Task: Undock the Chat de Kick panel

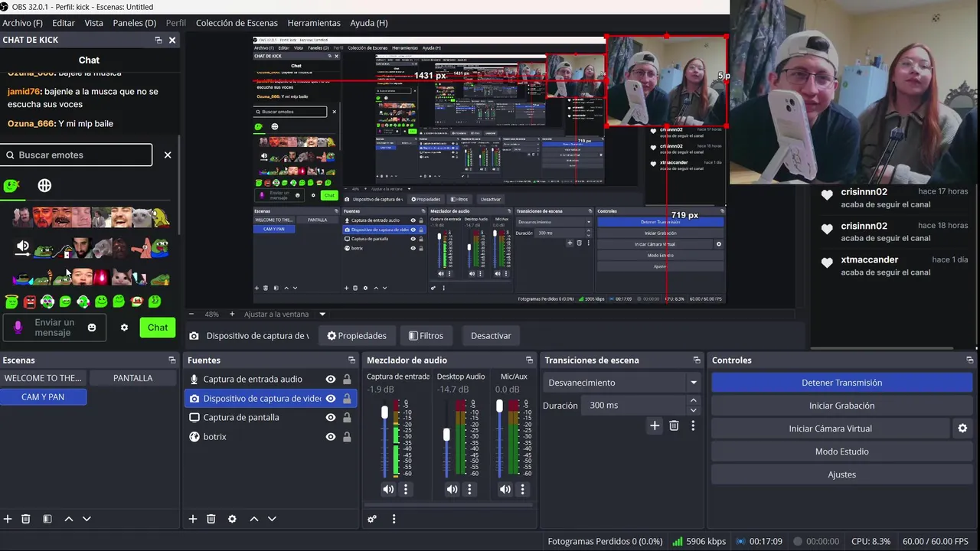Action: (x=158, y=40)
